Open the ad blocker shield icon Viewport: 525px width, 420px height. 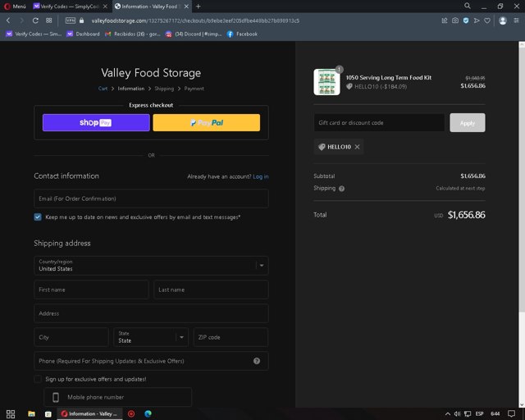tap(466, 21)
